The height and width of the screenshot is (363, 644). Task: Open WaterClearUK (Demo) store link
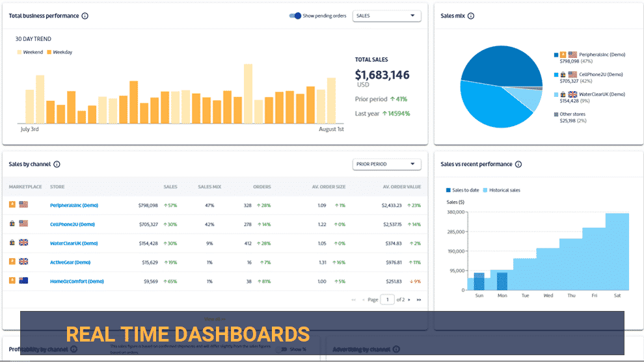coord(74,243)
